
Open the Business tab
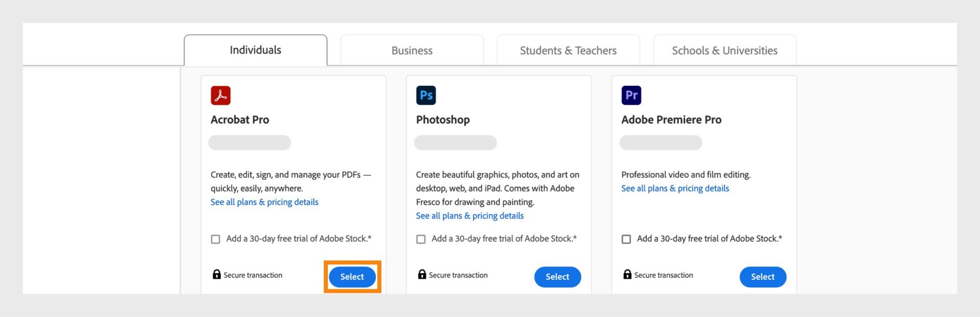[x=412, y=51]
